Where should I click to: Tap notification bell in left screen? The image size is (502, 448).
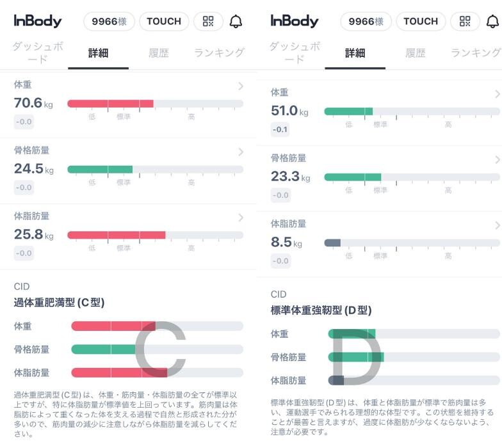236,21
